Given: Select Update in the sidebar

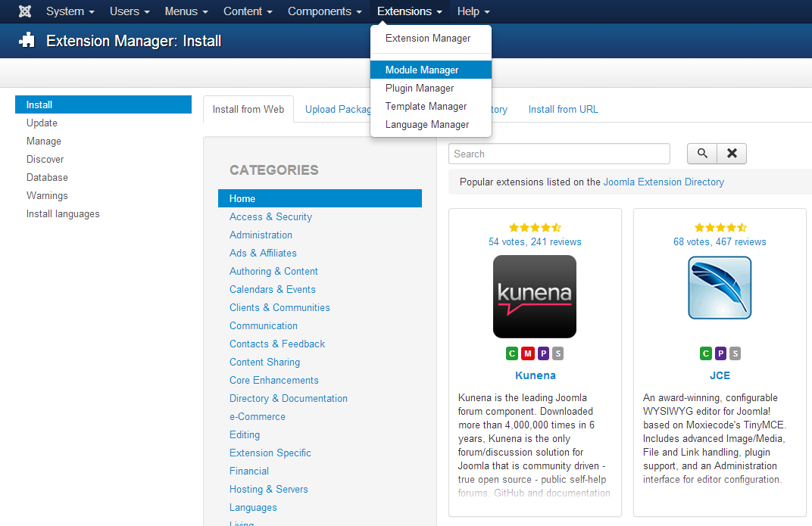Looking at the screenshot, I should [x=42, y=123].
